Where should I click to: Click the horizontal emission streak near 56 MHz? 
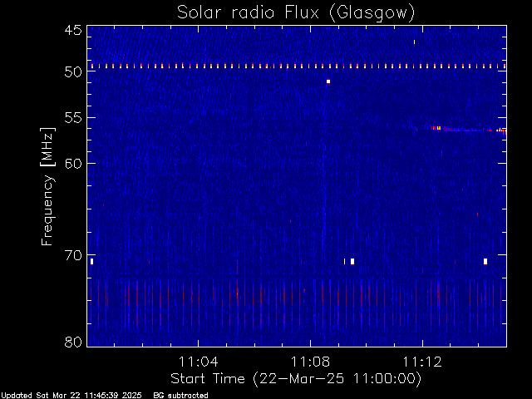pos(468,130)
